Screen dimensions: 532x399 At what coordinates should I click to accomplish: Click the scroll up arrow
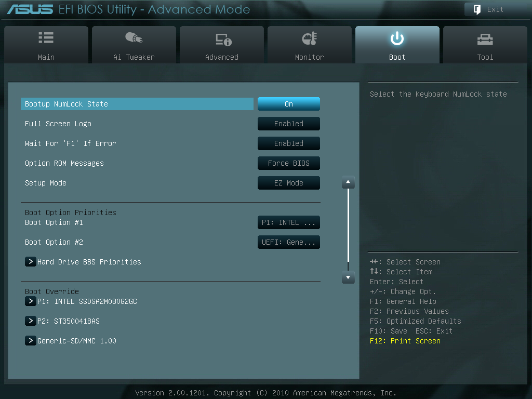tap(348, 182)
